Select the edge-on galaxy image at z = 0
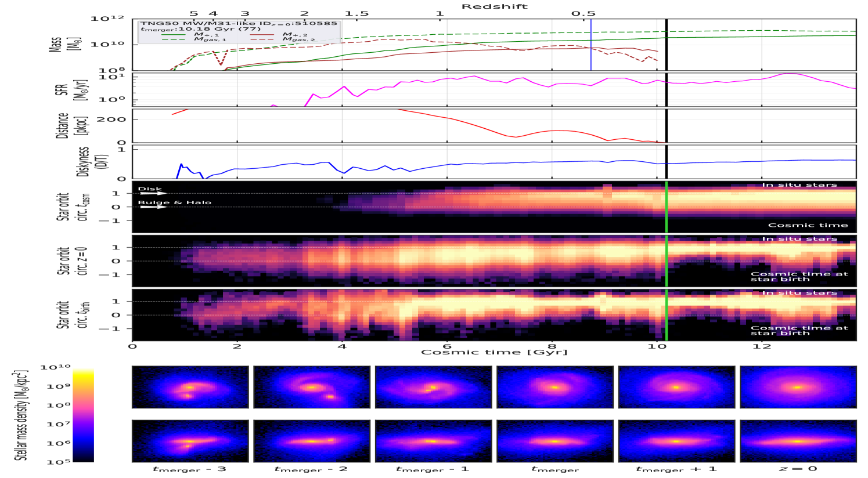 [798, 441]
